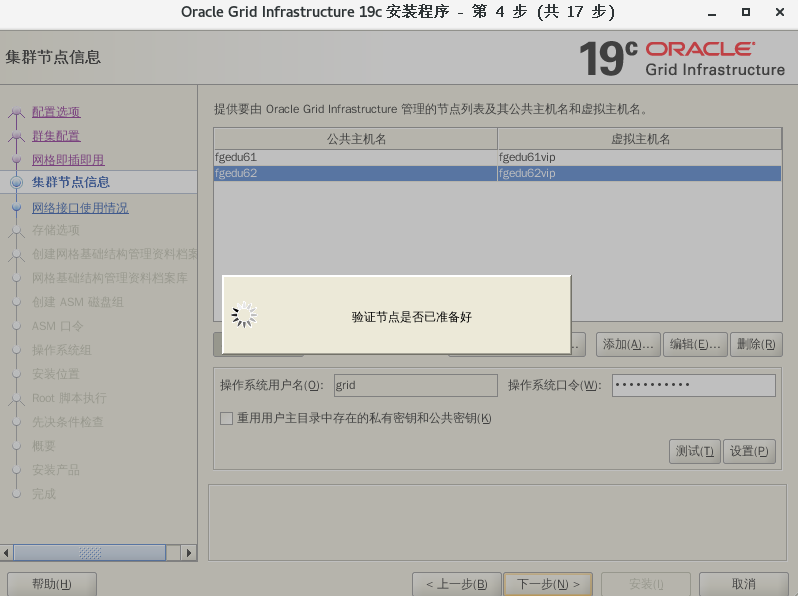
Task: Click the Root 脚本执行 step
Action: (x=69, y=398)
